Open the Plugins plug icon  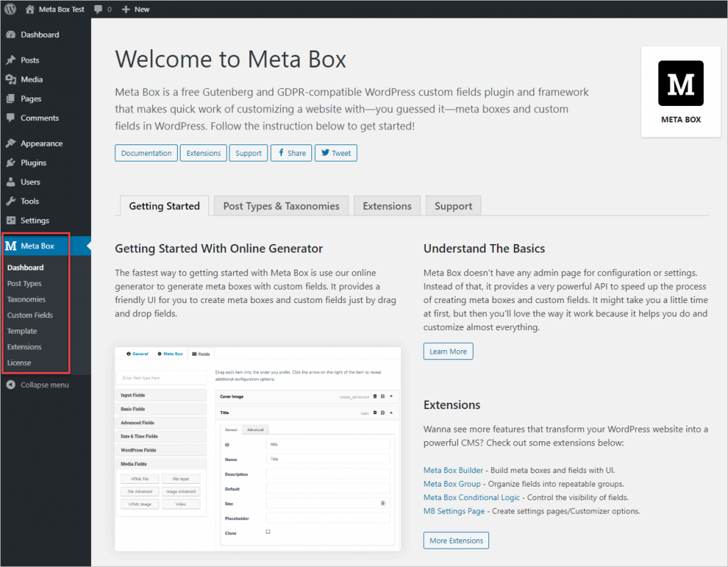click(11, 163)
